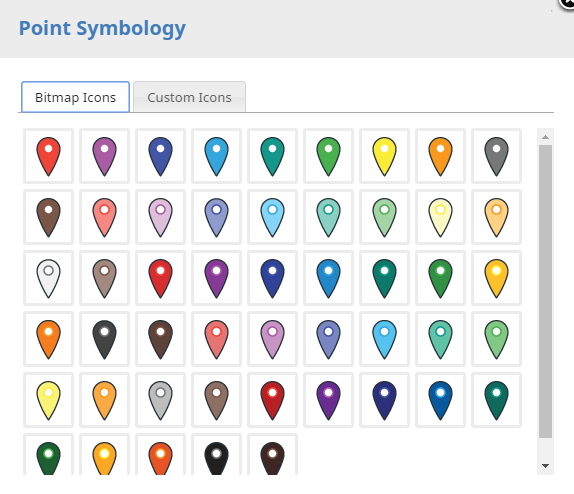Screen dimensions: 574x494
Task: Click the scrollbar up arrow
Action: pos(545,137)
